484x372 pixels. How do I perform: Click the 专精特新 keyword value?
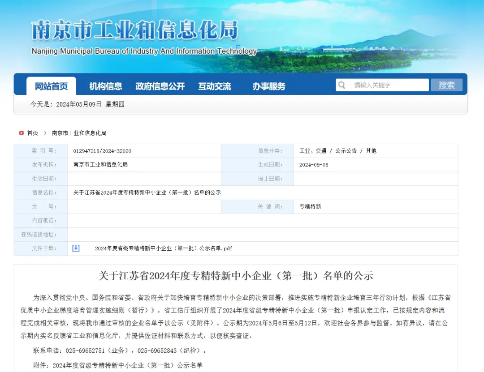point(310,207)
